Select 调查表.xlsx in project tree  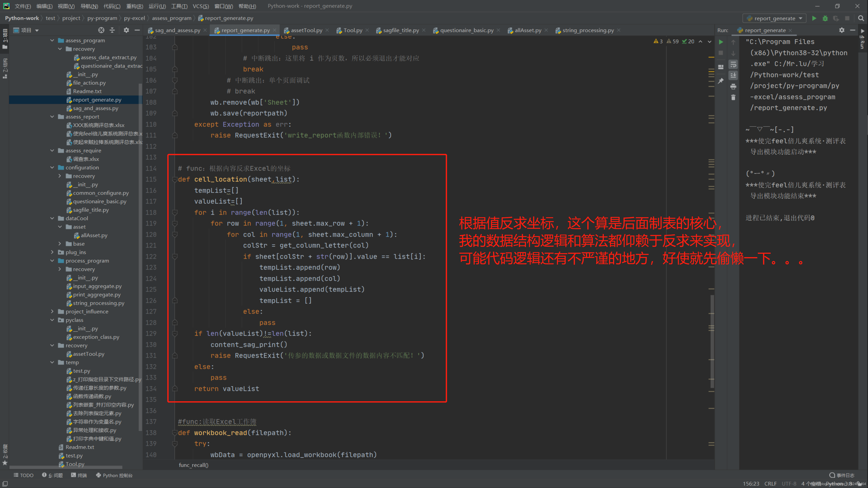[86, 159]
